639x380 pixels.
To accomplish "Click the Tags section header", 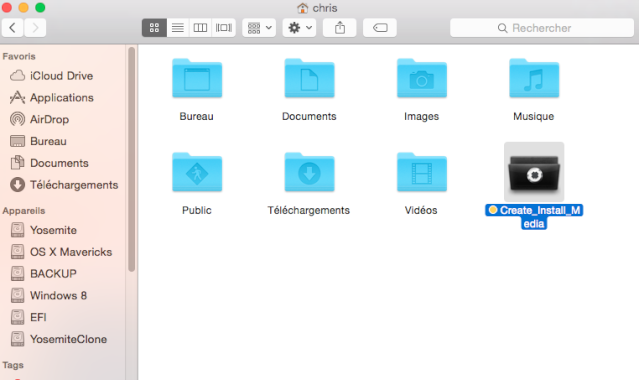I will coord(13,365).
